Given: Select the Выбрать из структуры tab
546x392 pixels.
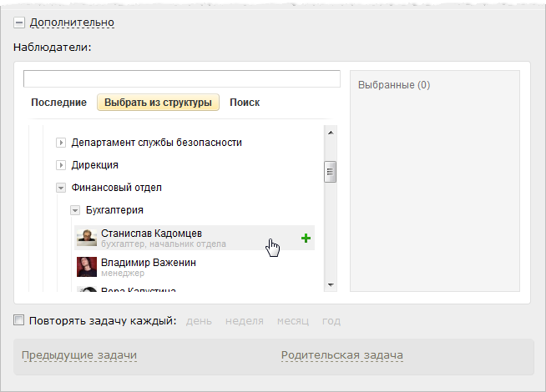Looking at the screenshot, I should (x=157, y=103).
